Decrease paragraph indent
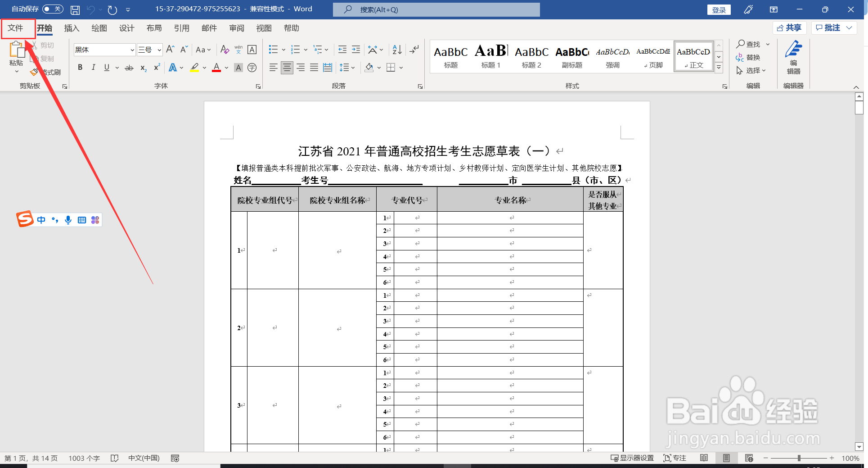The height and width of the screenshot is (468, 868). click(x=342, y=49)
